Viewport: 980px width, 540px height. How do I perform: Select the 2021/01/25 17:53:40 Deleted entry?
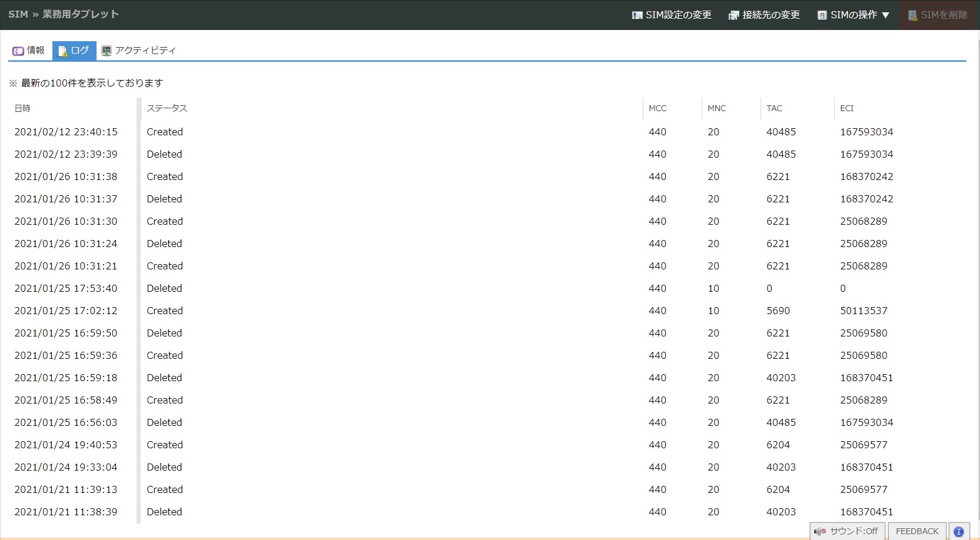coord(164,288)
